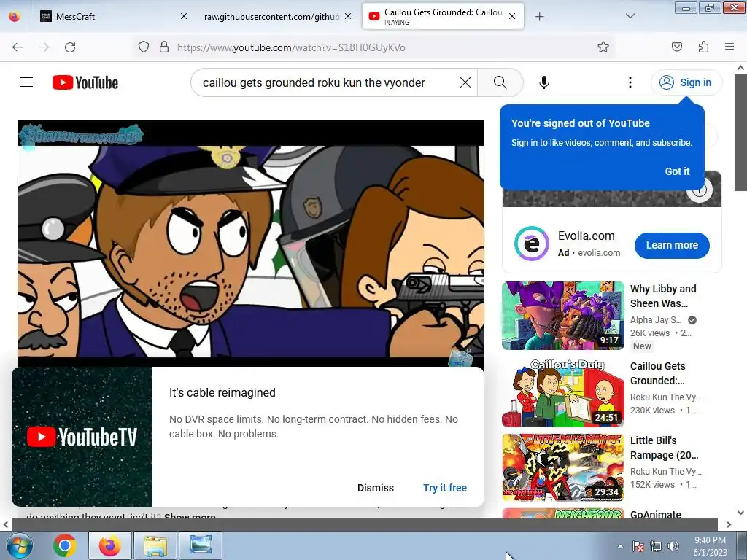Go forward with the browser forward arrow
The image size is (747, 560).
click(44, 47)
